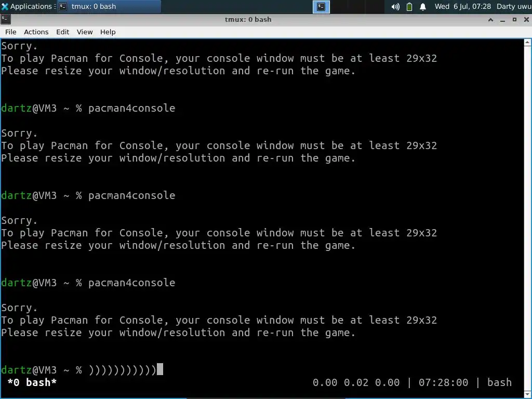Click the scrollbar down arrow
532x399 pixels.
click(528, 394)
